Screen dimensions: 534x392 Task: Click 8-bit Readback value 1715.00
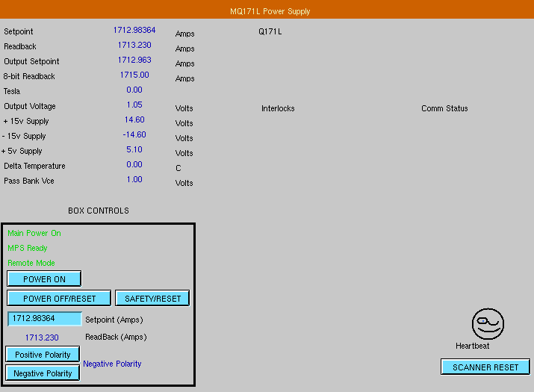click(x=134, y=75)
